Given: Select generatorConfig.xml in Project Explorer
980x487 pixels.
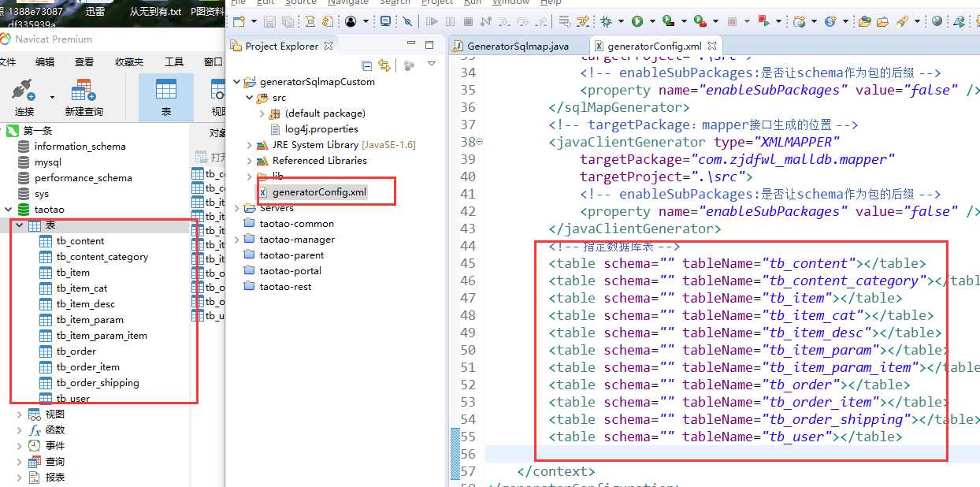Looking at the screenshot, I should 319,192.
